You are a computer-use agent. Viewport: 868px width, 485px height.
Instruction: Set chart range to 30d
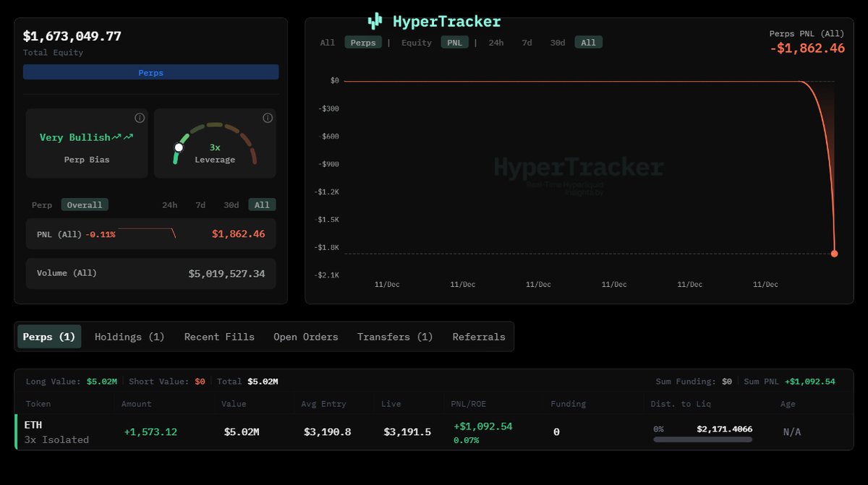point(558,43)
